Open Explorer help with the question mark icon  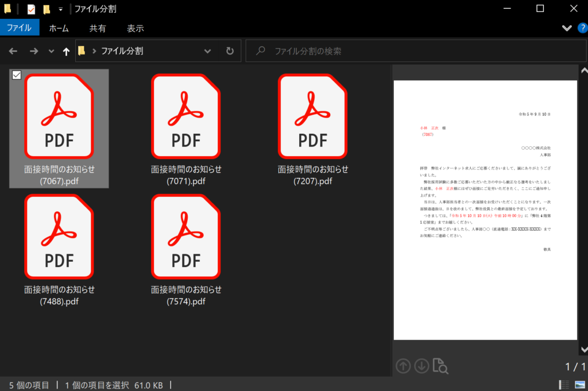(582, 28)
